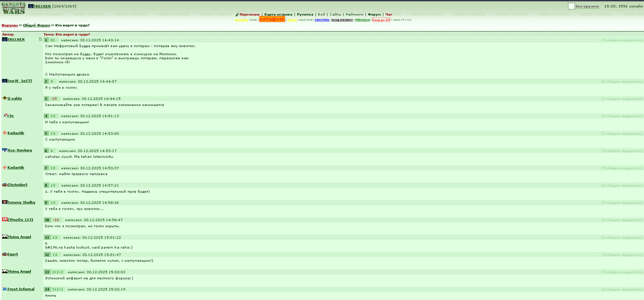
Task: Open the blue FIGHTING link
Action: 322,20
